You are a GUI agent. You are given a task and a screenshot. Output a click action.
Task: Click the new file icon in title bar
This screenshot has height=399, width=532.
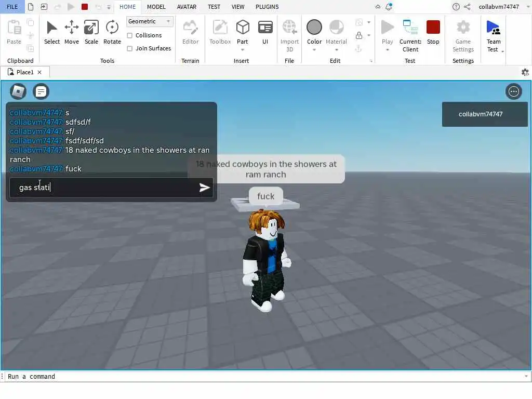coord(31,7)
